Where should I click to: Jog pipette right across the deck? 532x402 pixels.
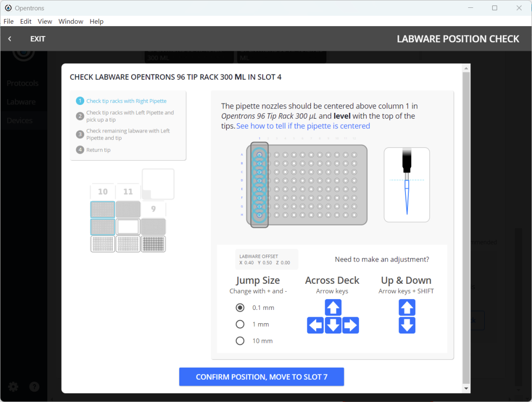click(x=351, y=325)
